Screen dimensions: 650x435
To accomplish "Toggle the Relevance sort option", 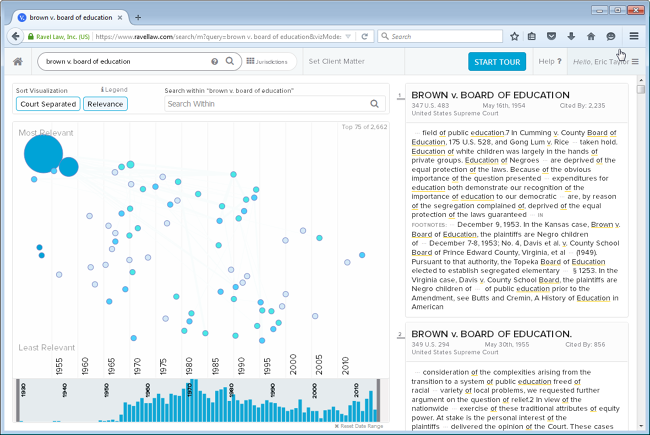I will 105,104.
